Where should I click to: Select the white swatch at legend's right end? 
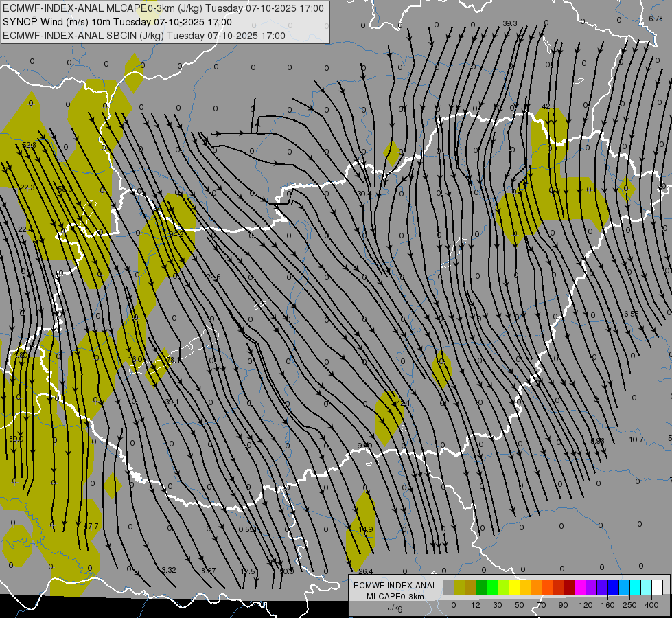point(657,587)
